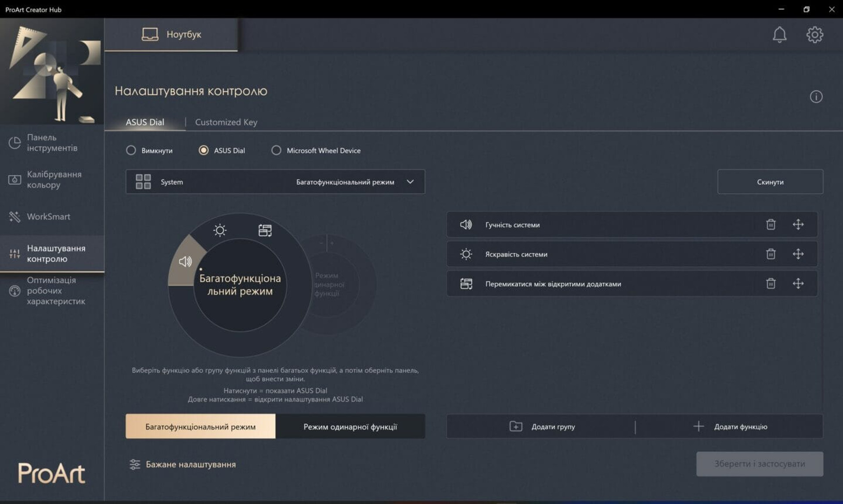This screenshot has height=504, width=843.
Task: Click Додати функцію
Action: 729,426
